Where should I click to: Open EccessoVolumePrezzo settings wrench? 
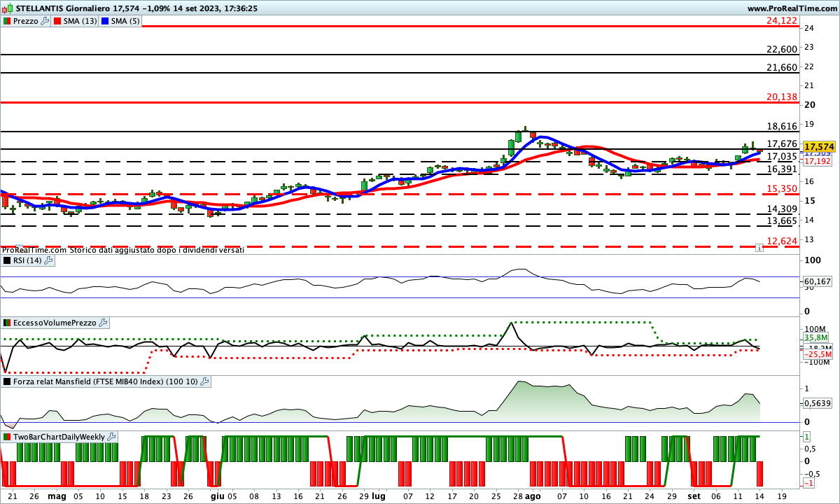tap(103, 323)
